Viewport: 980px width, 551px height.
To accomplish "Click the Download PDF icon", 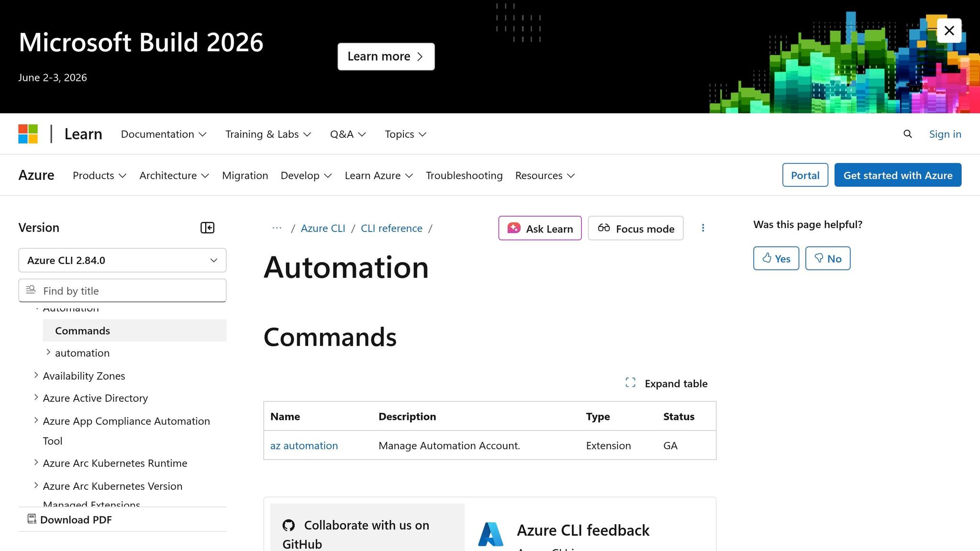I will point(32,519).
